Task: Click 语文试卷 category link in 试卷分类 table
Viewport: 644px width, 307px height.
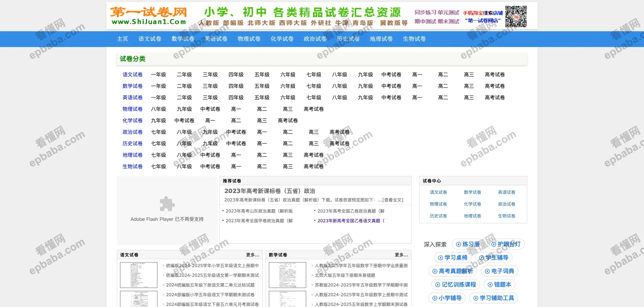Action: point(133,75)
